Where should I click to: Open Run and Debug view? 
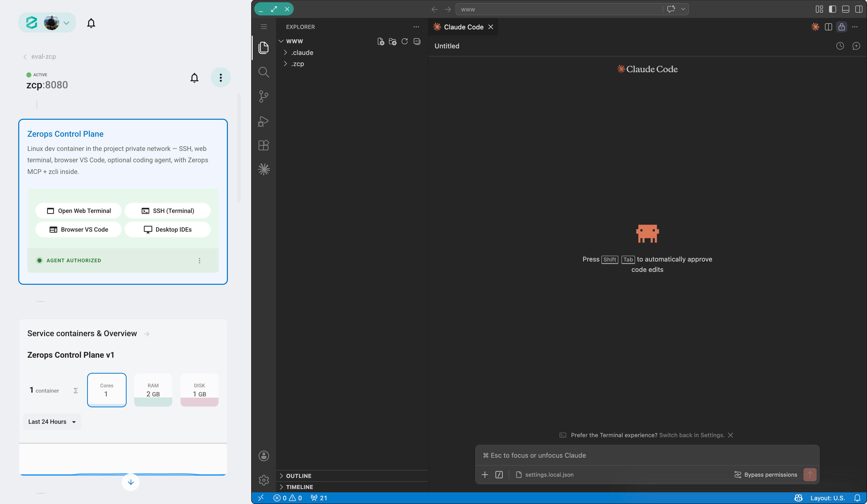264,121
